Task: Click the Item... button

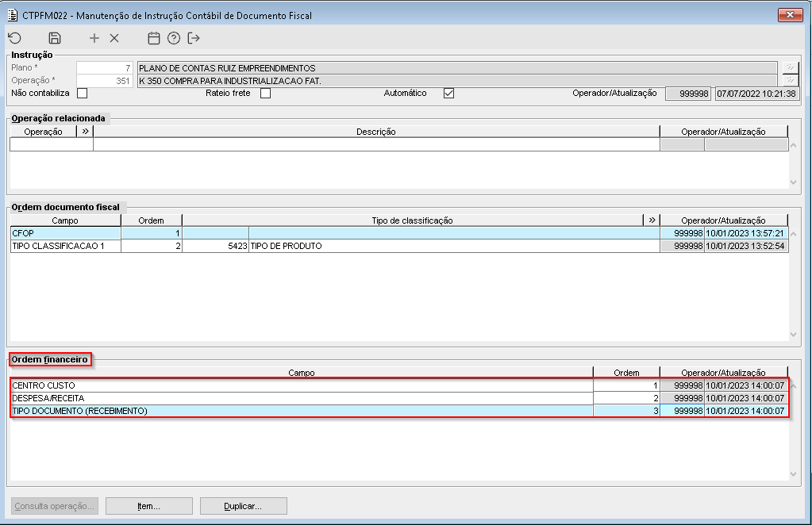Action: [x=149, y=506]
